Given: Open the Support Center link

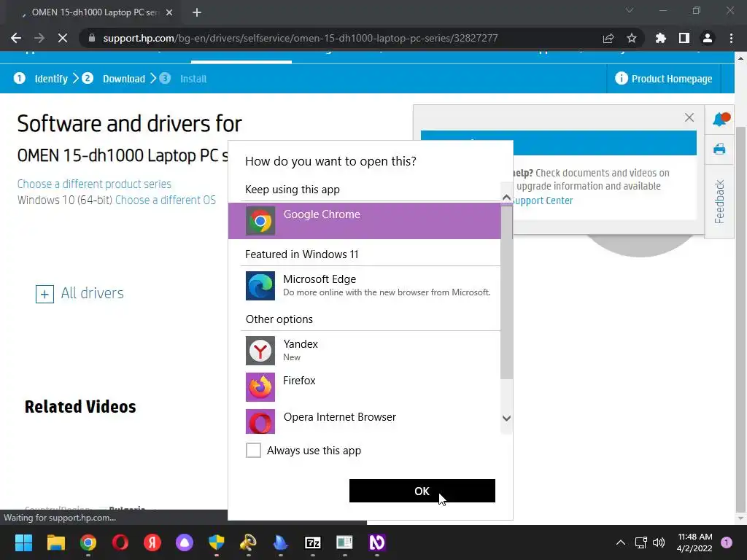Looking at the screenshot, I should 543,201.
